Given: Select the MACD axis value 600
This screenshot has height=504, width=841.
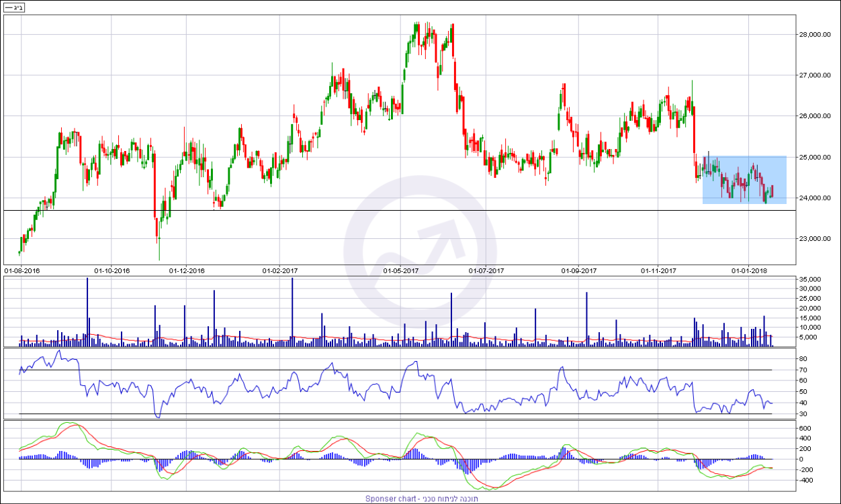Looking at the screenshot, I should point(804,427).
